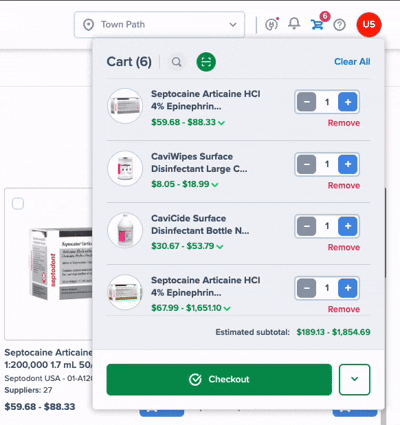Open the shopping cart icon
400x425 pixels.
pyautogui.click(x=317, y=24)
